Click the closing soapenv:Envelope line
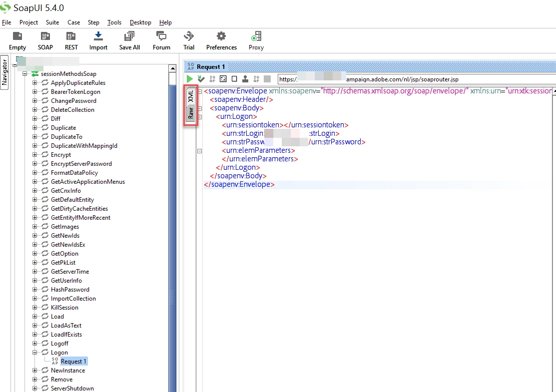Viewport: 556px width, 392px height. click(239, 184)
